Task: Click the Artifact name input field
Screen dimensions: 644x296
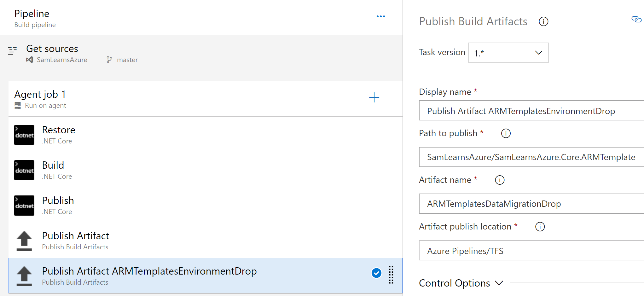Action: click(x=531, y=204)
